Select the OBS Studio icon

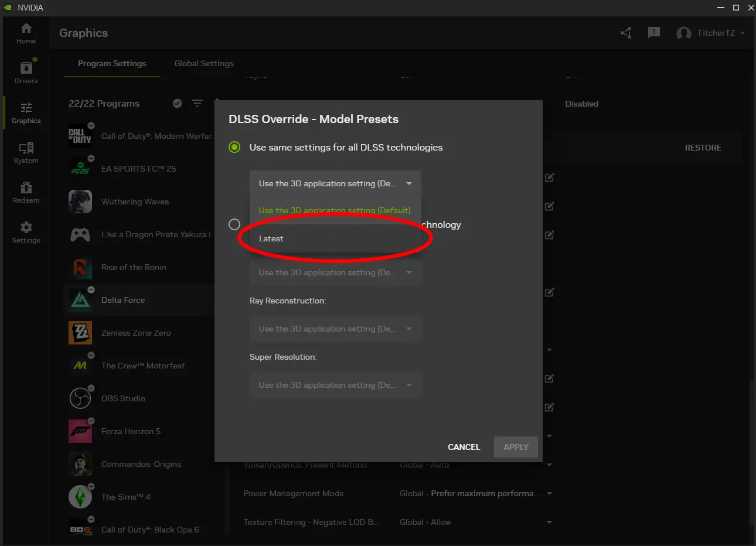tap(80, 398)
